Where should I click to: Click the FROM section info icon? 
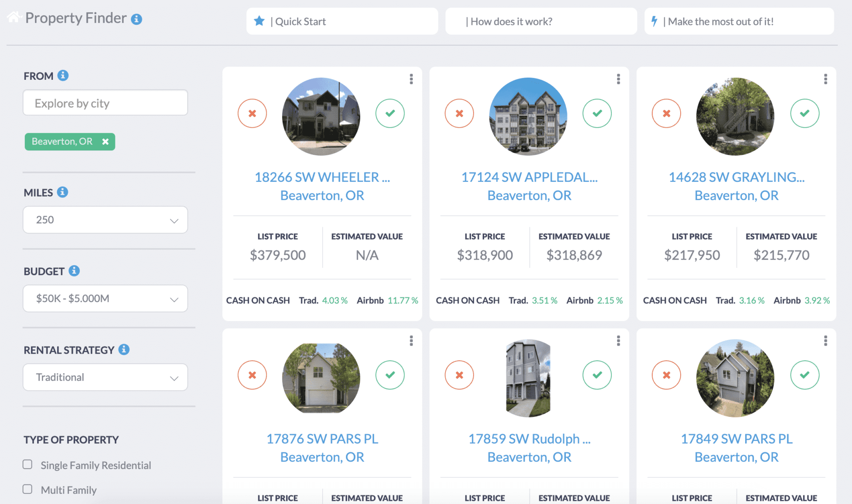pos(63,75)
